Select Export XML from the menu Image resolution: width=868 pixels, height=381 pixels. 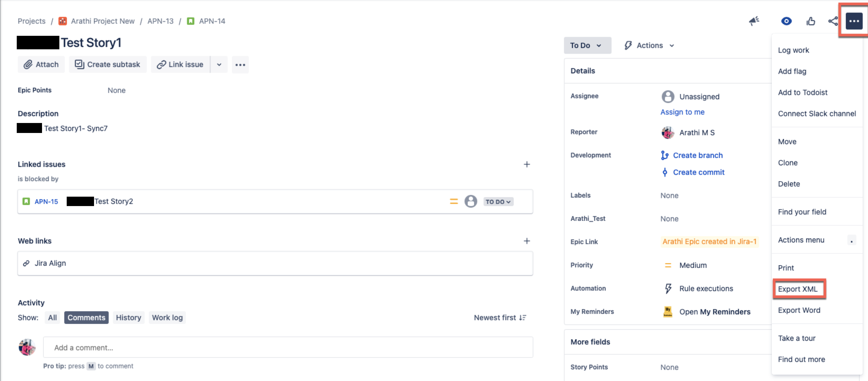[798, 289]
